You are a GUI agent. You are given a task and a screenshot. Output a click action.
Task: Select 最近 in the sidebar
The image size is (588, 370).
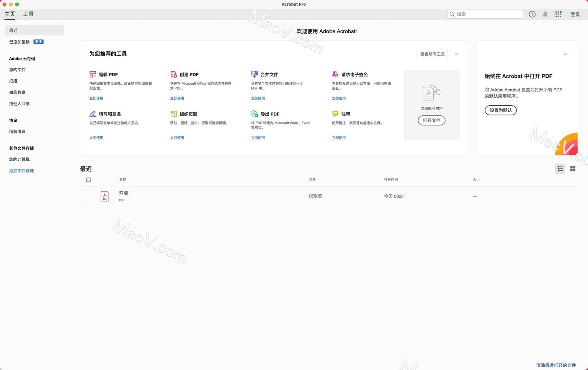click(x=34, y=30)
